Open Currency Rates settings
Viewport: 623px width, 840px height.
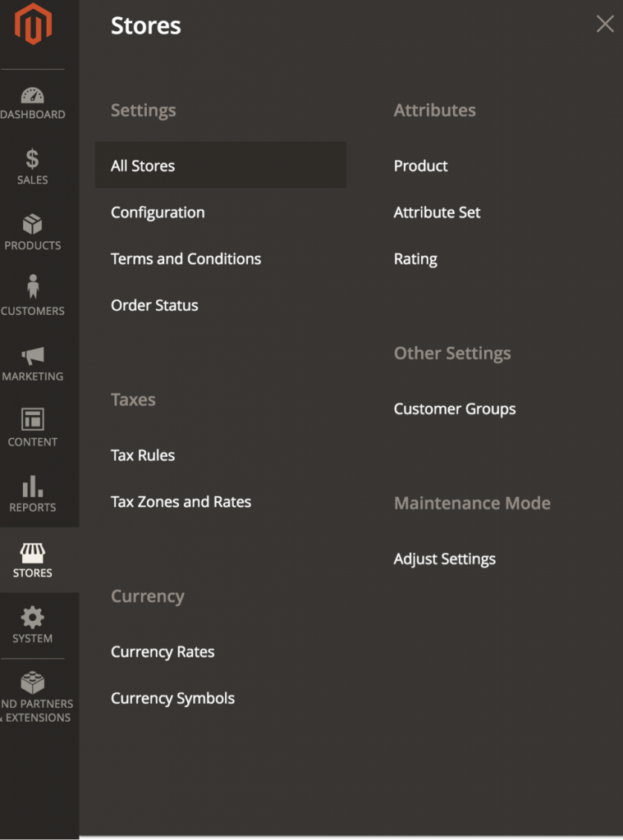(162, 651)
